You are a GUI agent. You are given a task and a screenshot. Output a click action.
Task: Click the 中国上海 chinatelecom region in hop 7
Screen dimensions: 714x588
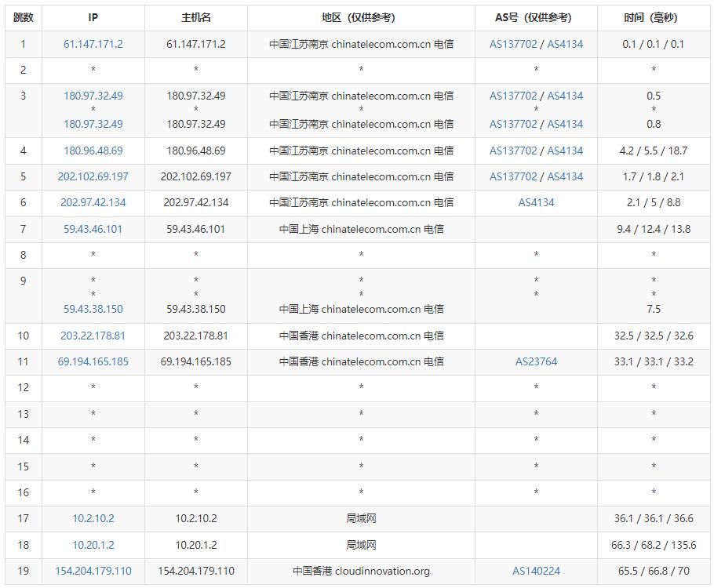[x=361, y=229]
